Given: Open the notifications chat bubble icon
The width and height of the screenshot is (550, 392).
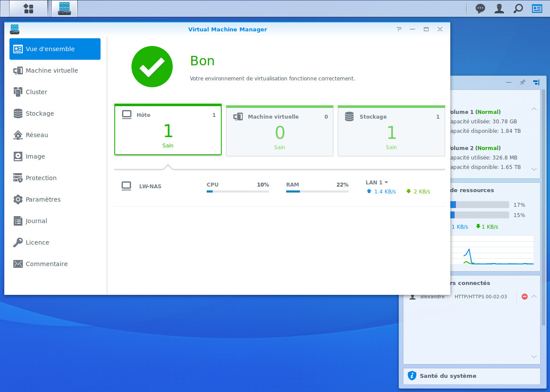Looking at the screenshot, I should click(x=480, y=9).
